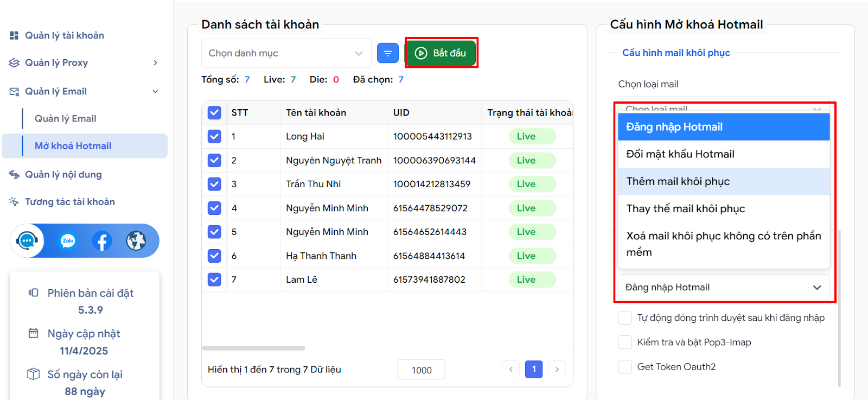Click the blue filter icon button

point(388,53)
